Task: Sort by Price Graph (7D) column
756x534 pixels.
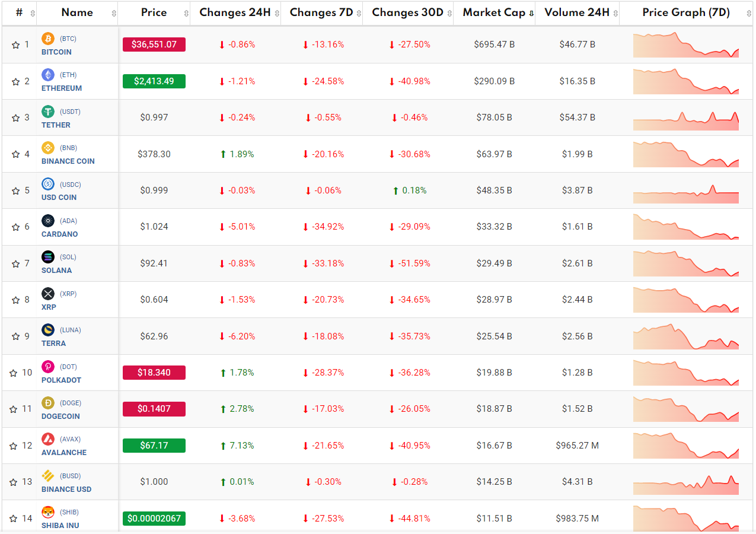Action: coord(686,12)
